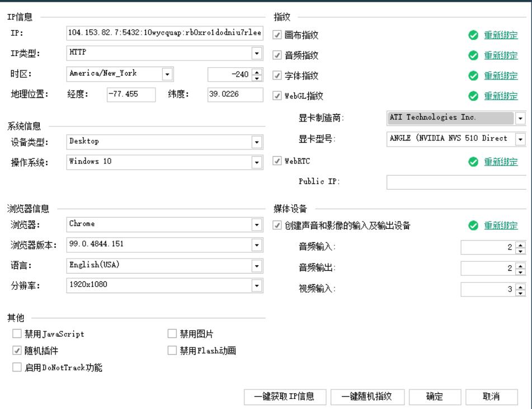Decrease 音频输出 count with down arrow
The height and width of the screenshot is (409, 532).
point(520,272)
